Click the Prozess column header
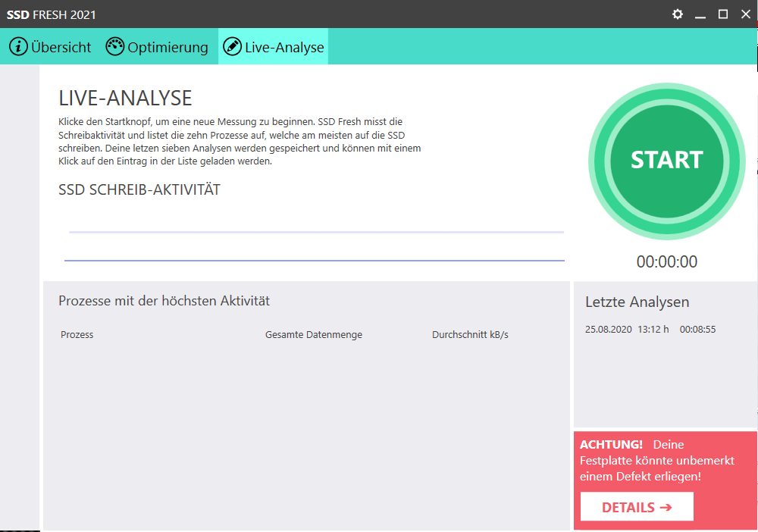The width and height of the screenshot is (758, 532). [x=77, y=334]
